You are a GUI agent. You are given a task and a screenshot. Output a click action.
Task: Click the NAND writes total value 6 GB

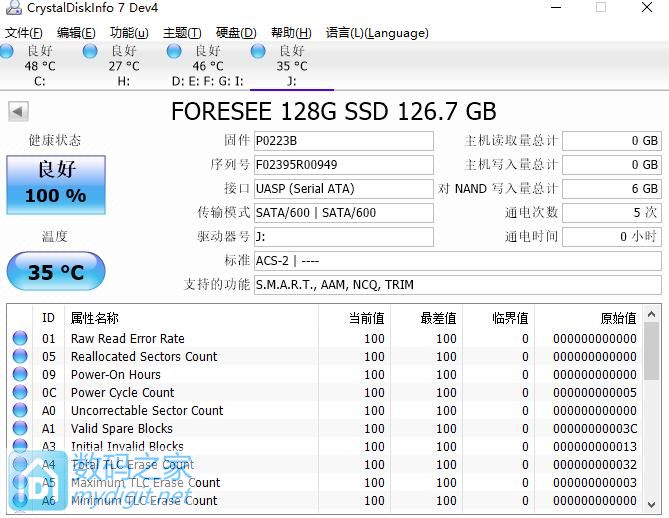coord(612,189)
